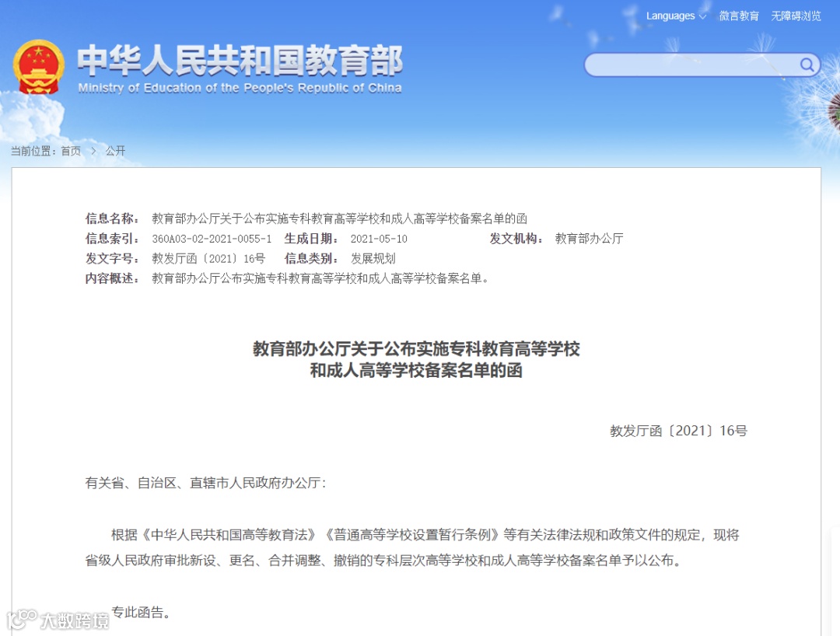
Task: Click the salutation line 有关省、自治区
Action: coord(205,483)
